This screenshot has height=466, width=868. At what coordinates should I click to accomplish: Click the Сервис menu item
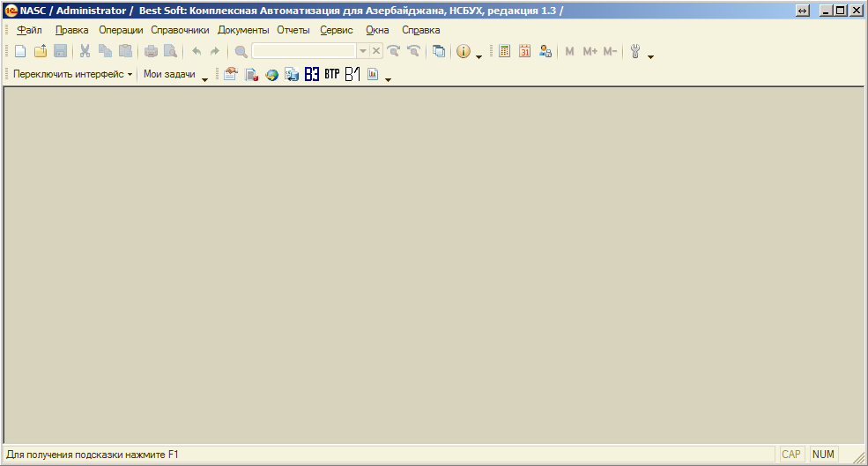337,30
